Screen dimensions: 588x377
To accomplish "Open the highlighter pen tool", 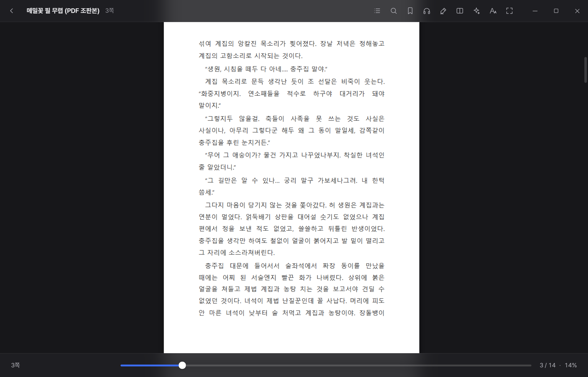I will point(443,11).
